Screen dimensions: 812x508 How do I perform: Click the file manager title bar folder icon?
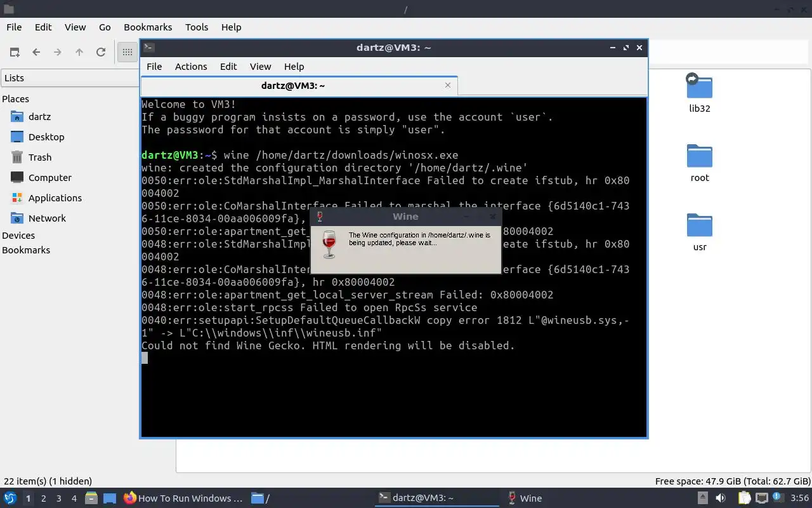(8, 10)
